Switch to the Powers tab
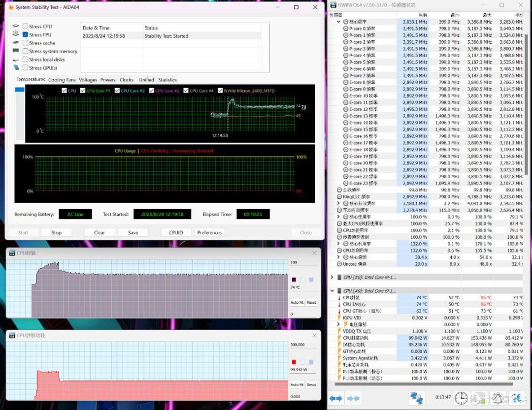The width and height of the screenshot is (532, 410). tap(108, 80)
